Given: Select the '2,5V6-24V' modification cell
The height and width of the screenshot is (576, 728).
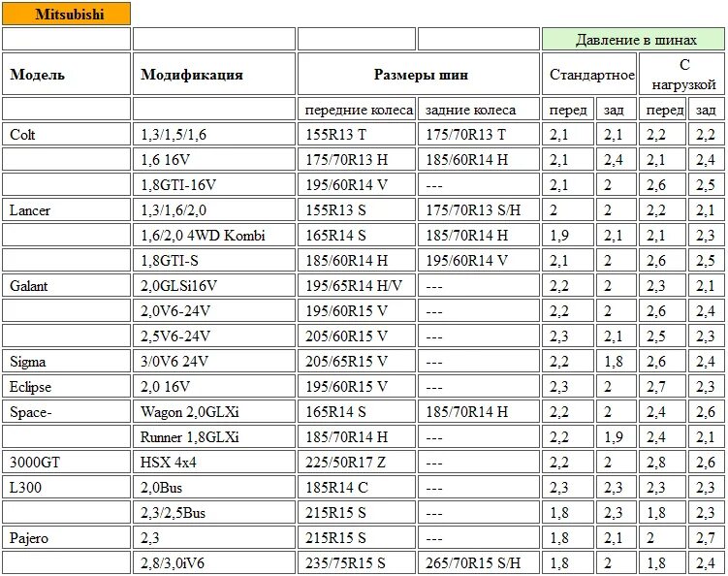Looking at the screenshot, I should (214, 336).
